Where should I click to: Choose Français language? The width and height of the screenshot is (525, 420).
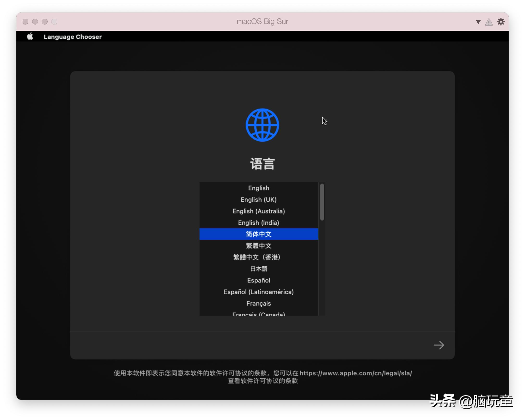tap(259, 303)
